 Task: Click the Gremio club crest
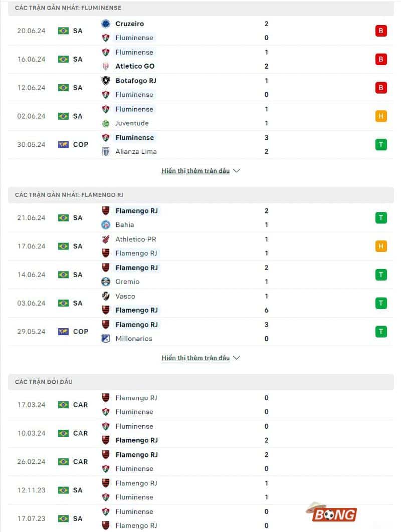pos(106,281)
